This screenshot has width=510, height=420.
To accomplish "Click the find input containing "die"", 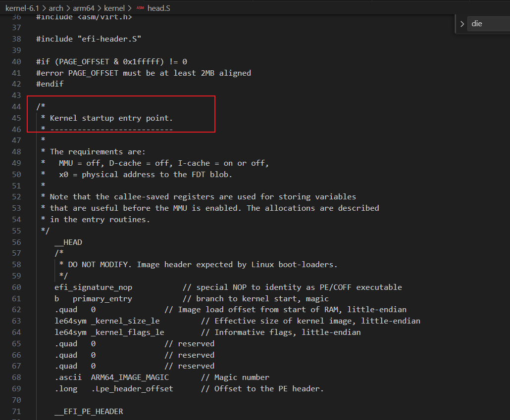I will [x=488, y=24].
